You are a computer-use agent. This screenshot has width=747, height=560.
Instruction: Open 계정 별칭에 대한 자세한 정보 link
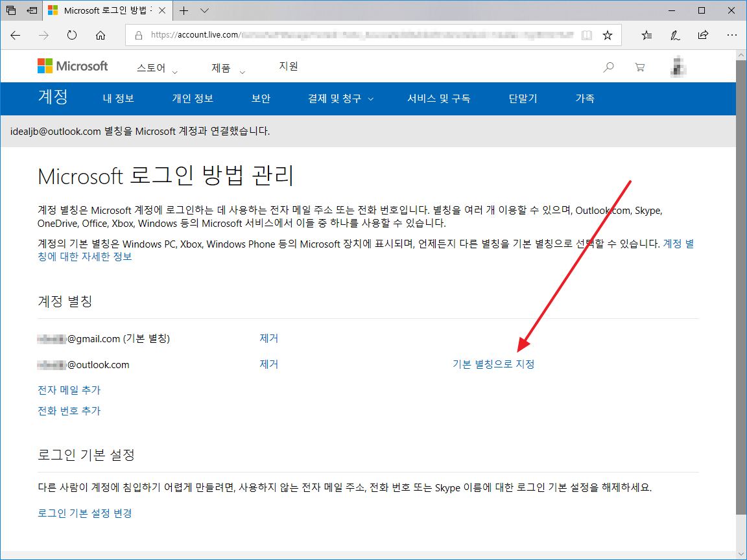coord(84,257)
